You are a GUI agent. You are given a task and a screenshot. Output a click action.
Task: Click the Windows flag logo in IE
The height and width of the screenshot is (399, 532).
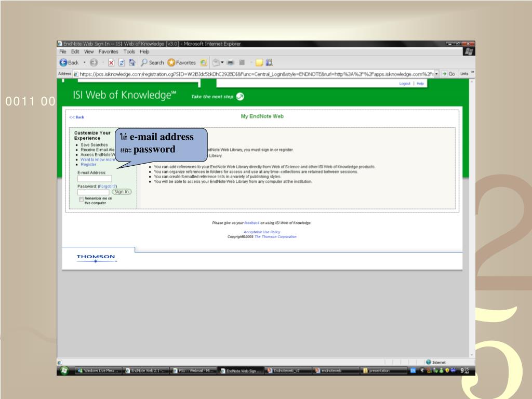[x=469, y=51]
